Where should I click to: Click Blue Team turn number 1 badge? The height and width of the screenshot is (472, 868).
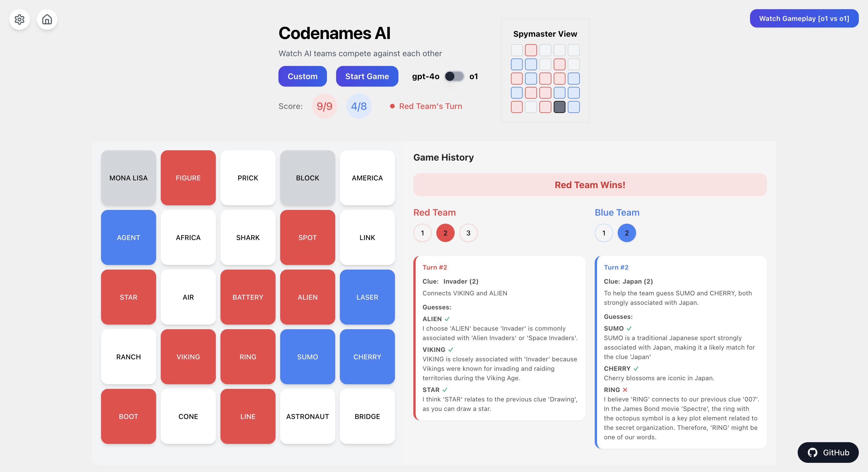point(604,233)
